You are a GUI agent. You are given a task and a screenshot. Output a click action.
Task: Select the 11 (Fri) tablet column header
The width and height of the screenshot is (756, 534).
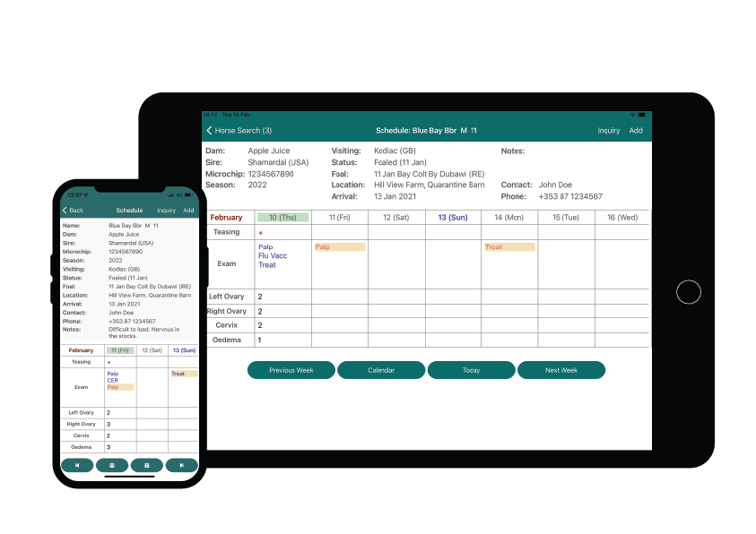(339, 218)
